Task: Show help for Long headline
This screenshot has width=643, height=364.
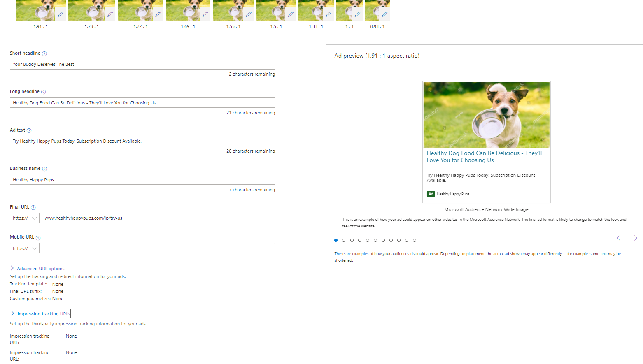Action: click(44, 92)
